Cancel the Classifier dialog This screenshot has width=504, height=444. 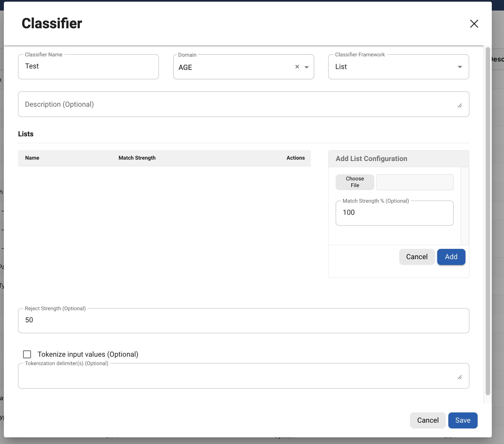pyautogui.click(x=427, y=420)
